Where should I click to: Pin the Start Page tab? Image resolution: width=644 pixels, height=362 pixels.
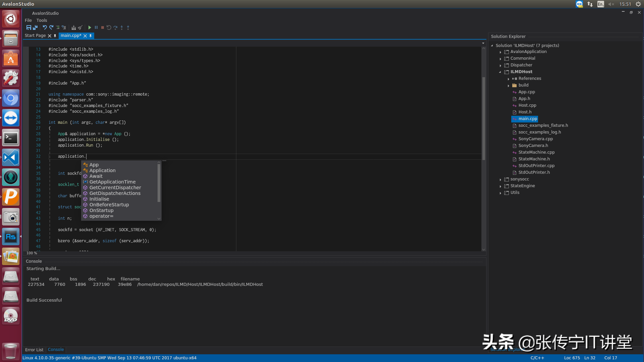click(55, 36)
